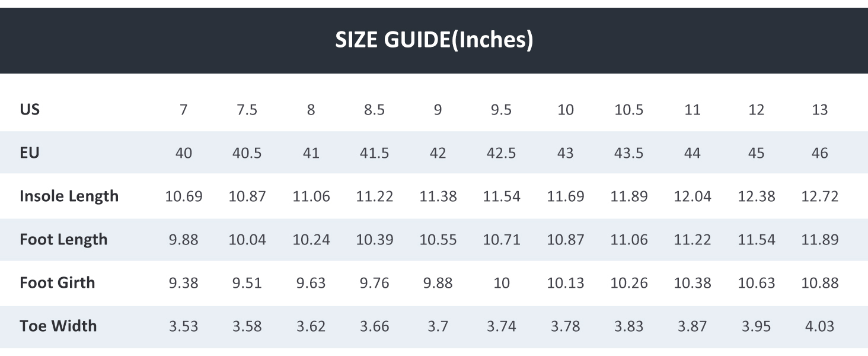Viewport: 868px width, 356px height.
Task: Select foot girth value 10.63
Action: [x=756, y=283]
